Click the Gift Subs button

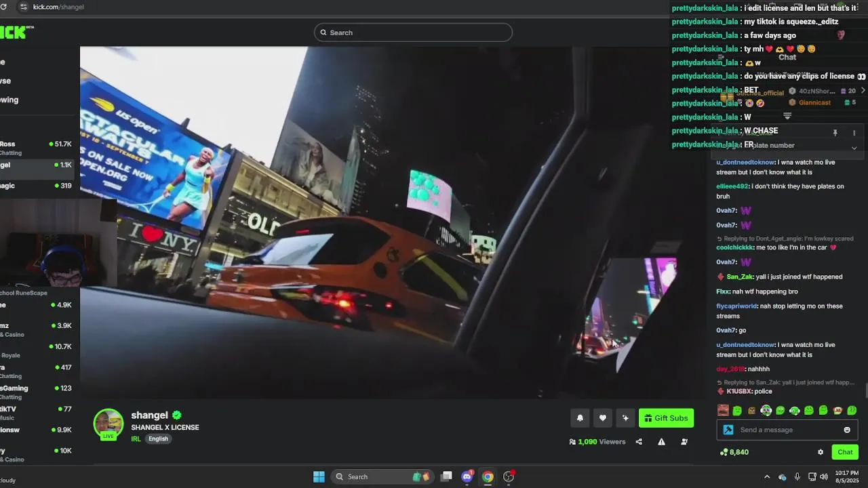[666, 418]
